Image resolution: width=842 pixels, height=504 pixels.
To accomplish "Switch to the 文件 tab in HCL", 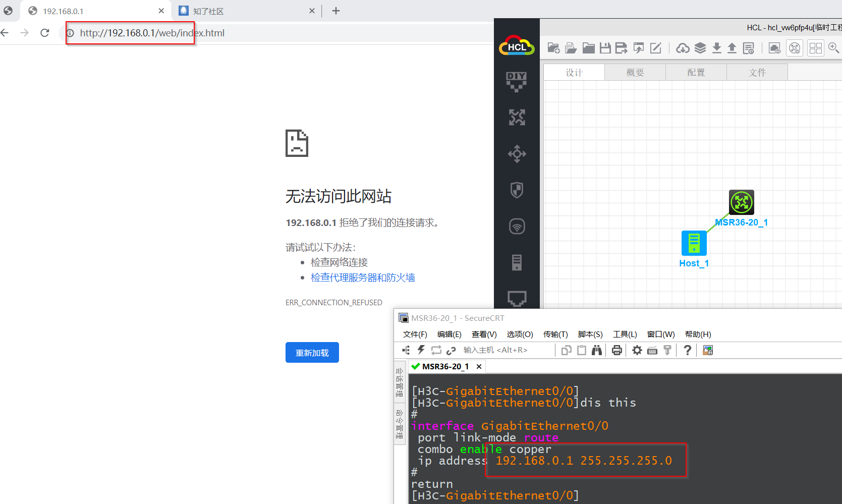I will (757, 73).
